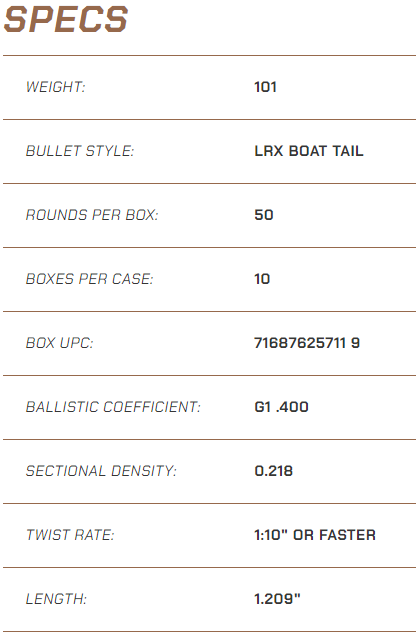Click the 1:10" OR FASTER value
The image size is (416, 642).
[315, 535]
